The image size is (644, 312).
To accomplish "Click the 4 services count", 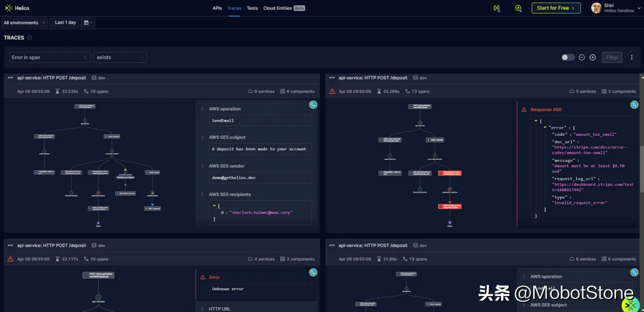I will click(x=264, y=259).
